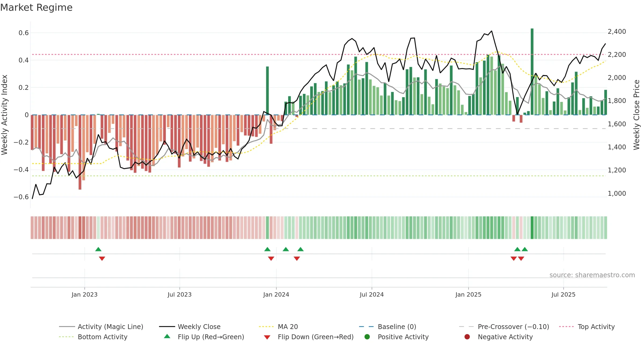The height and width of the screenshot is (362, 644).
Task: Click the Jul 2024 x-axis label
Action: 372,294
